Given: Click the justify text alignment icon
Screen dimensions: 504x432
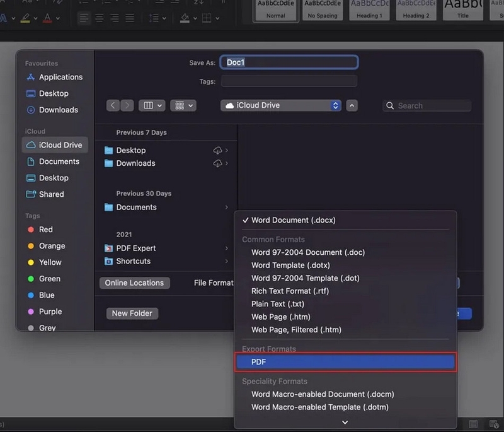Looking at the screenshot, I should click(x=130, y=18).
